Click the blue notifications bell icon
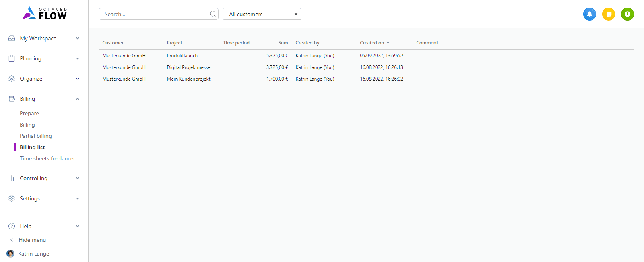 [589, 14]
